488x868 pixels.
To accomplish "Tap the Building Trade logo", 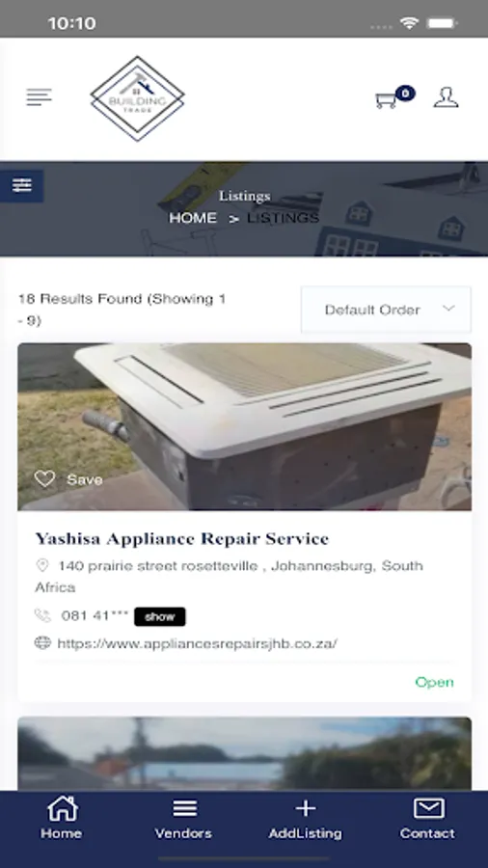I will point(137,98).
